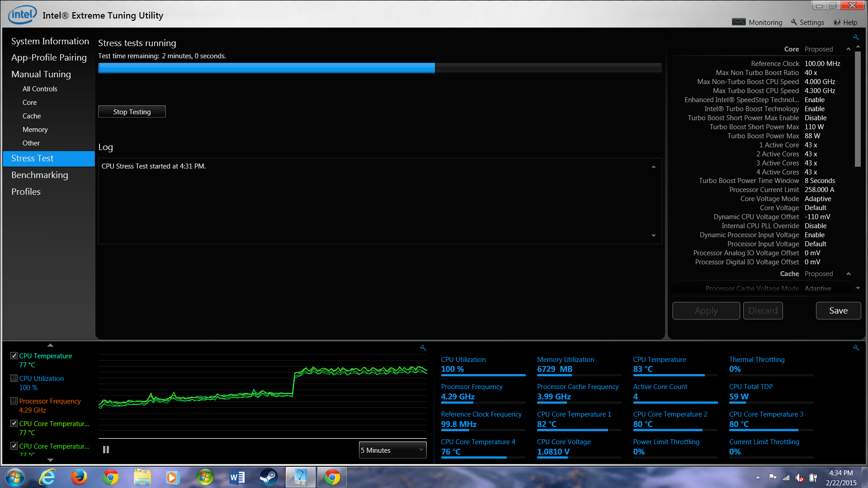Stop the running stress test
The height and width of the screenshot is (488, 868).
(132, 112)
